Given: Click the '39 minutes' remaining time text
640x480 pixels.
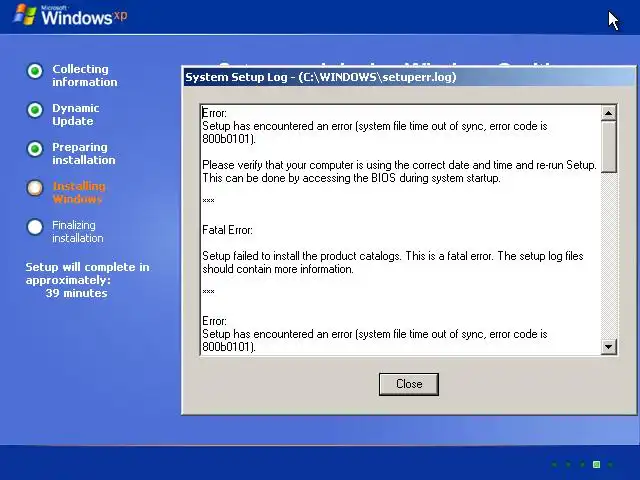Looking at the screenshot, I should [x=76, y=293].
